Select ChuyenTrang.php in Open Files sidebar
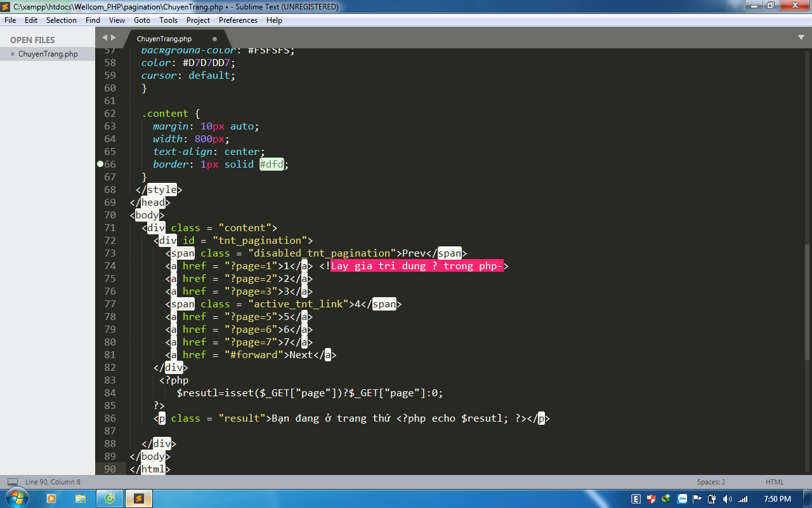 point(48,54)
